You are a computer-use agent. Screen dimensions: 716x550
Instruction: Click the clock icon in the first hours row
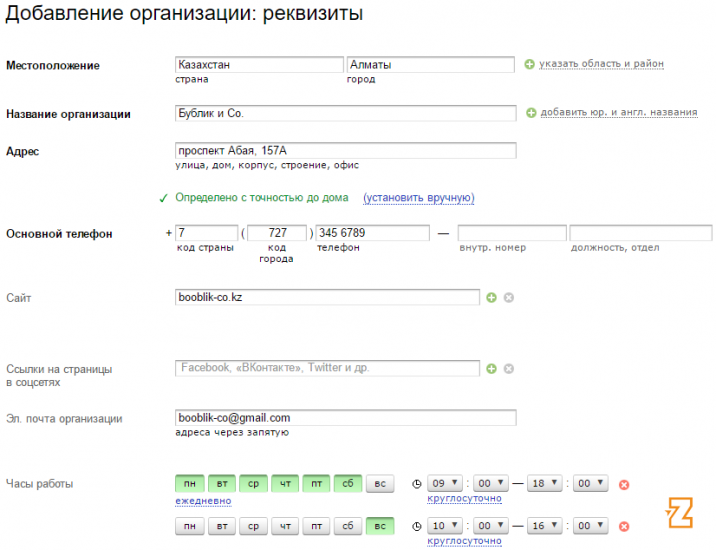pyautogui.click(x=416, y=484)
